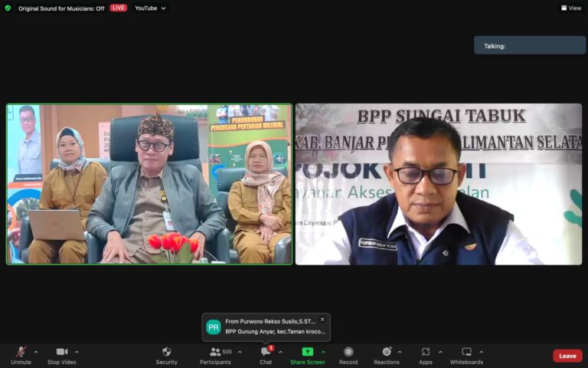This screenshot has height=368, width=588.
Task: Expand video options arrow beside Stop Video
Action: click(x=77, y=352)
